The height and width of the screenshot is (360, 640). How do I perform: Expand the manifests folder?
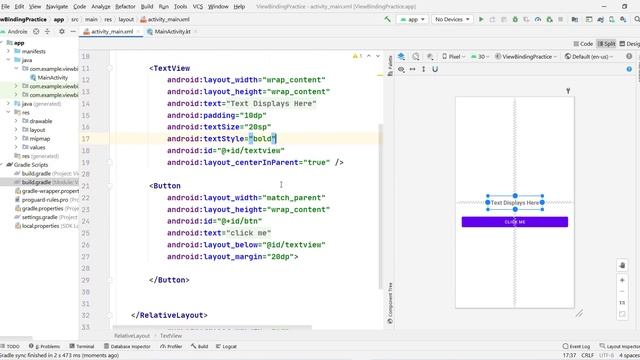pos(8,51)
